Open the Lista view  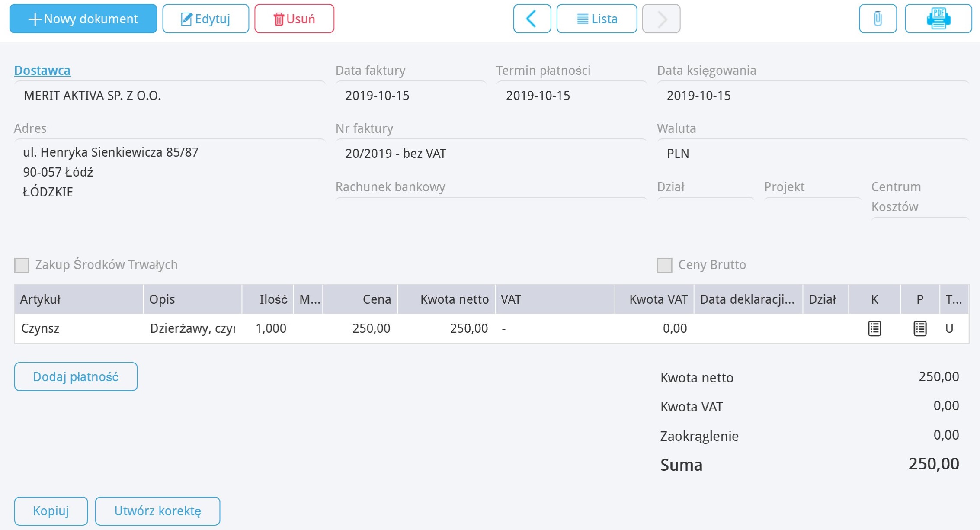click(x=596, y=19)
